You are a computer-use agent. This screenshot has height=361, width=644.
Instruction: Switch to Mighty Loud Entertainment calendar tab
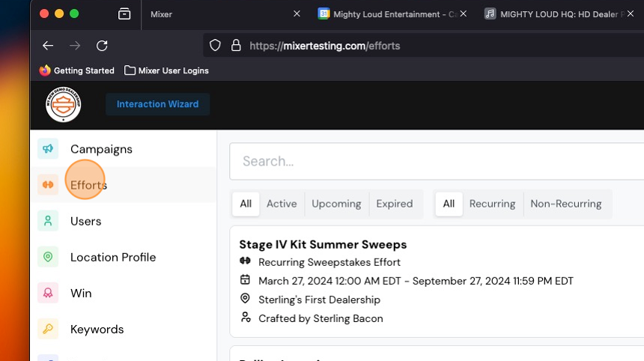(387, 14)
